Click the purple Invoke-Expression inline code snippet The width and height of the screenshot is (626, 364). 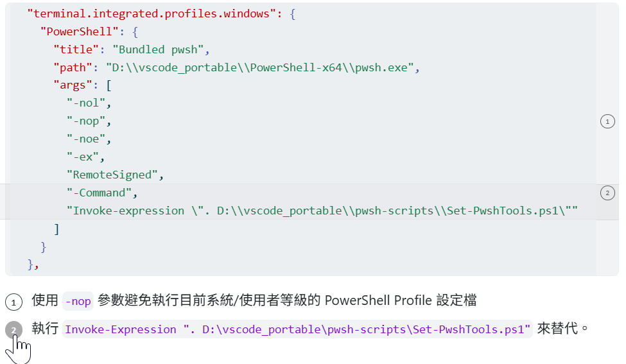coord(298,330)
